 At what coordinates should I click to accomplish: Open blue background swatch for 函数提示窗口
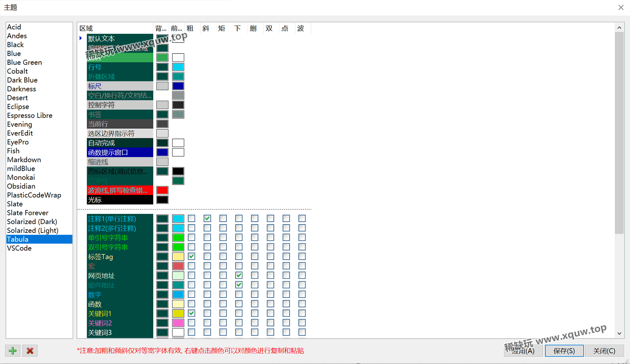[162, 152]
